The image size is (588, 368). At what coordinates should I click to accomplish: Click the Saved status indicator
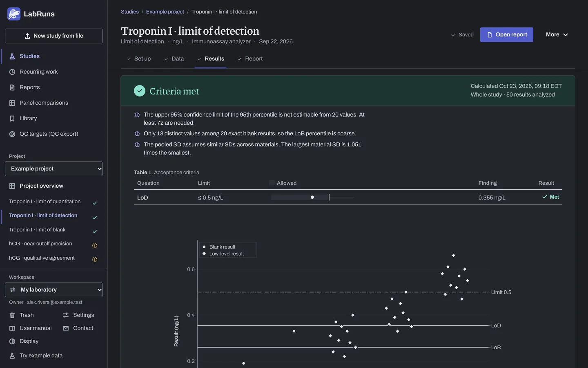[462, 35]
